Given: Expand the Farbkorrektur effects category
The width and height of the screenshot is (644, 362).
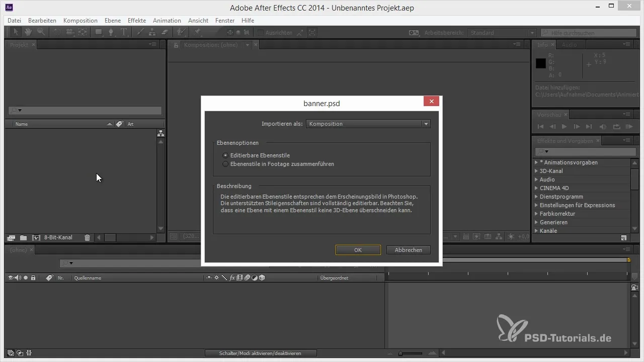Looking at the screenshot, I should (536, 214).
